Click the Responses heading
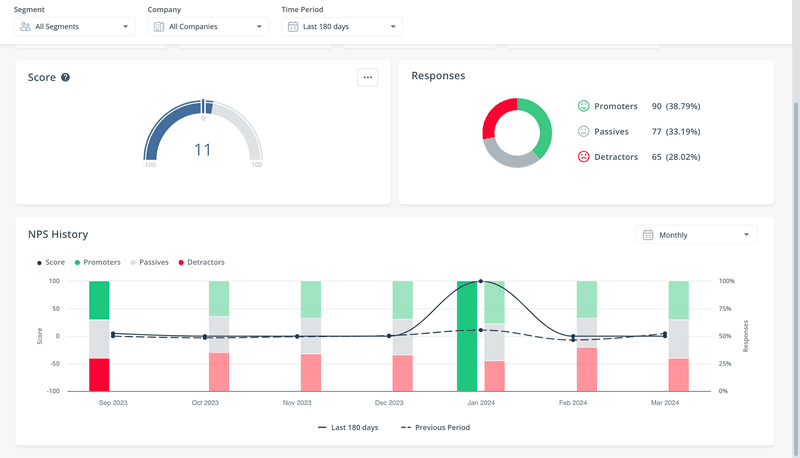Image resolution: width=800 pixels, height=458 pixels. pyautogui.click(x=438, y=75)
